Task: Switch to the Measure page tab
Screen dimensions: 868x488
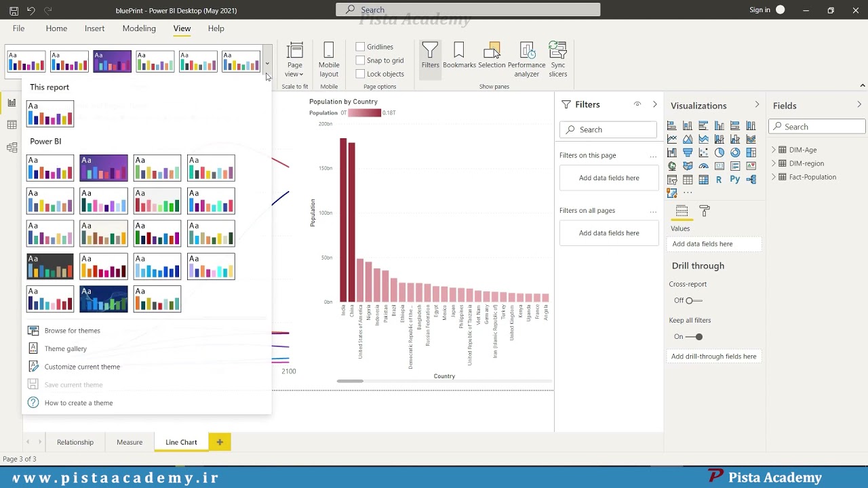Action: [x=130, y=442]
